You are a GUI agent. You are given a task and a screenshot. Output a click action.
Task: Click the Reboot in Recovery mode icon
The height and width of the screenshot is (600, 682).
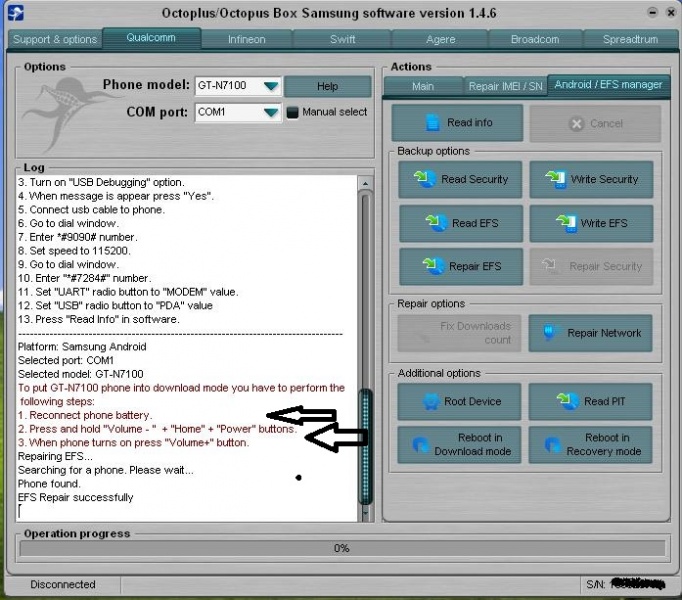click(x=553, y=445)
